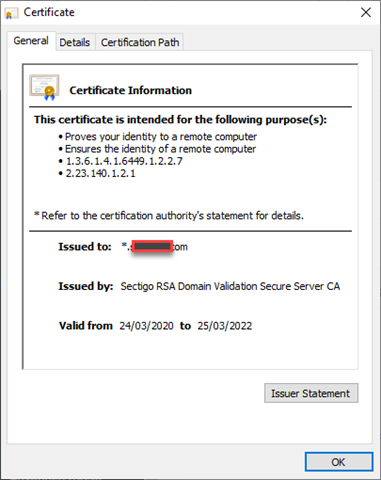The height and width of the screenshot is (480, 381).
Task: Click the certificate ribbon icon beside Certificate Information
Action: click(x=45, y=87)
